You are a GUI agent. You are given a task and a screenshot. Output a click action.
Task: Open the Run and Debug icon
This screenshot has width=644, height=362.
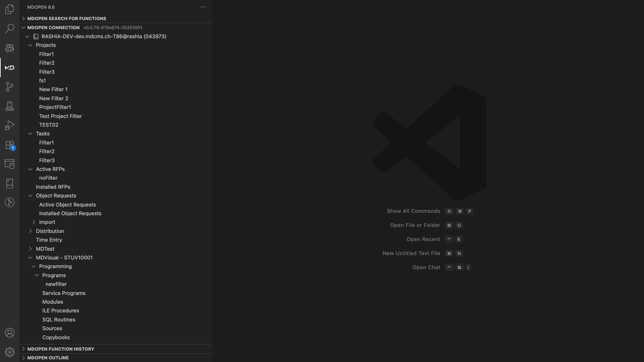pos(9,125)
